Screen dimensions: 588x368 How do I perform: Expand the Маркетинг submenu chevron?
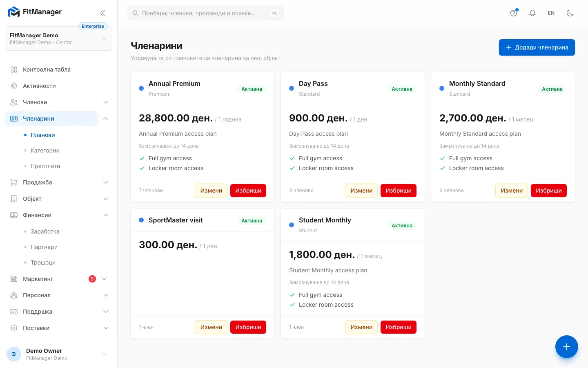[x=104, y=279]
